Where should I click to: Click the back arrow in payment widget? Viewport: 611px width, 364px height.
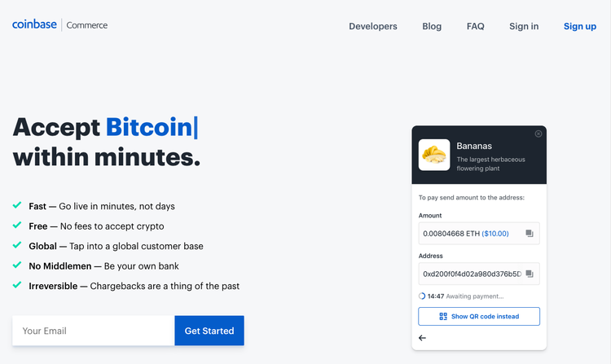click(422, 338)
